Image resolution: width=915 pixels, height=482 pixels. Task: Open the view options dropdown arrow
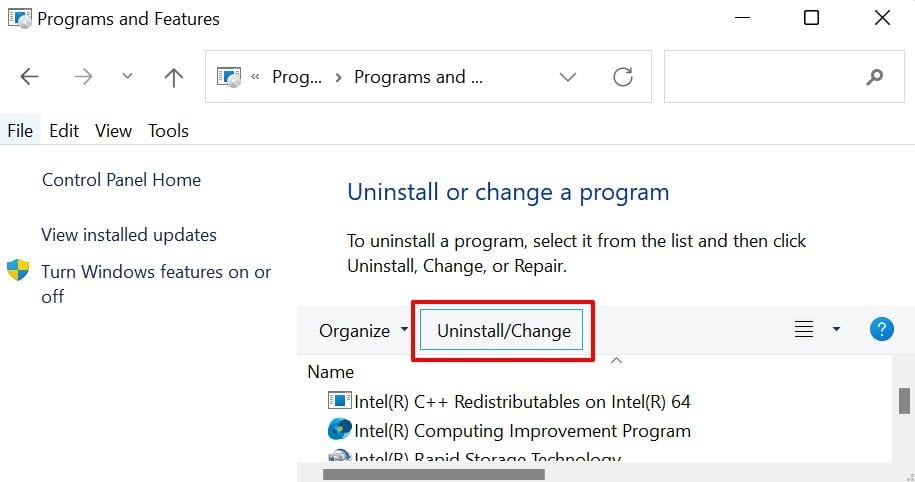point(836,330)
